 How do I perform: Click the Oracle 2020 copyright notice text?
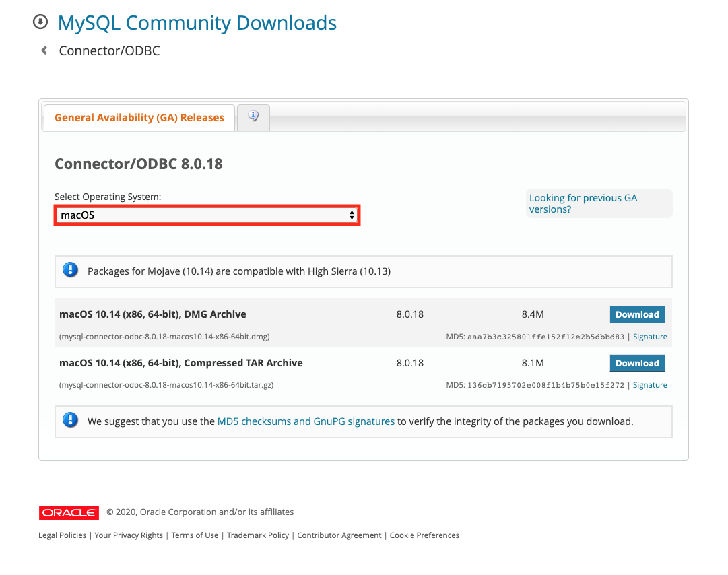click(x=200, y=512)
